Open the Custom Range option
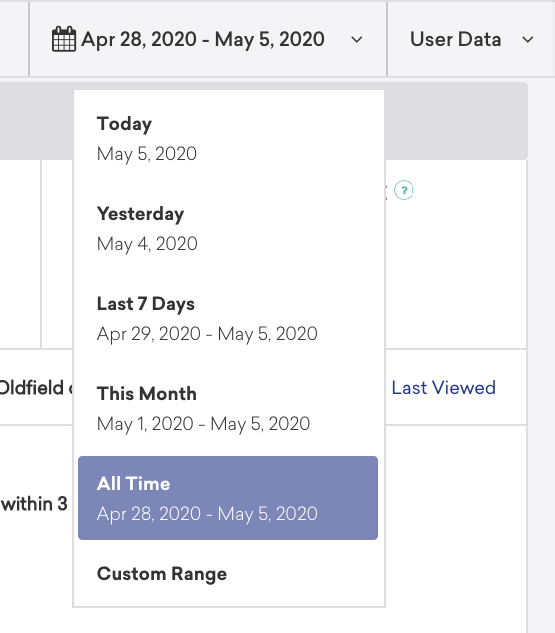This screenshot has height=633, width=555. [x=228, y=574]
